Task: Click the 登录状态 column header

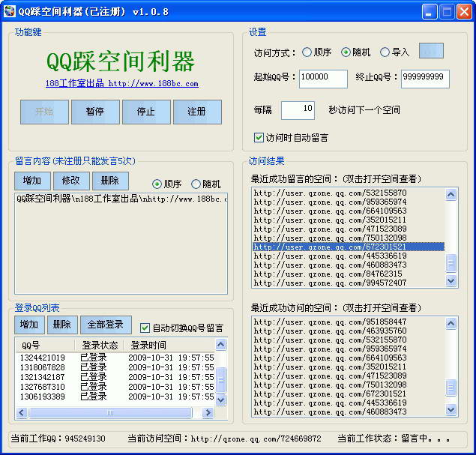Action: [x=100, y=345]
